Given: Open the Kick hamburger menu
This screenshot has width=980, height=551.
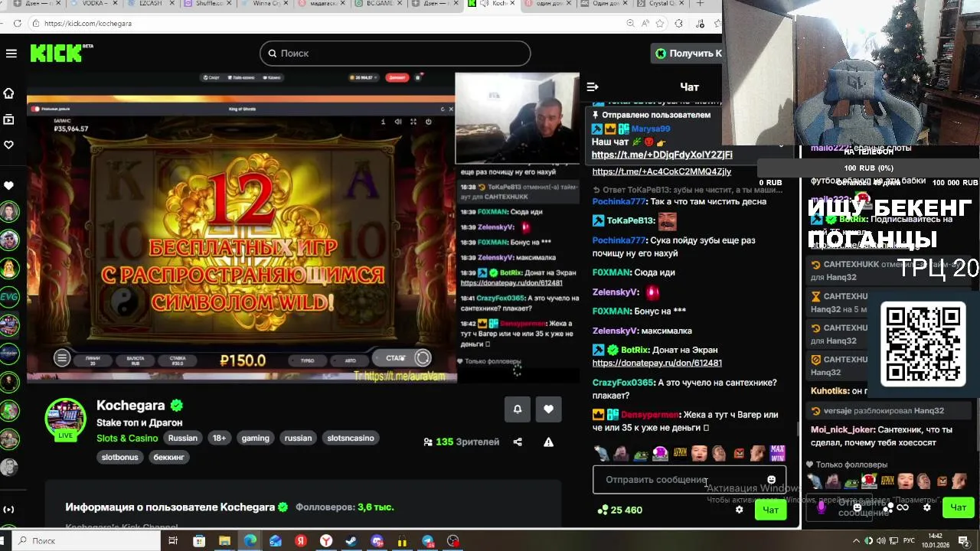Looking at the screenshot, I should pyautogui.click(x=11, y=54).
